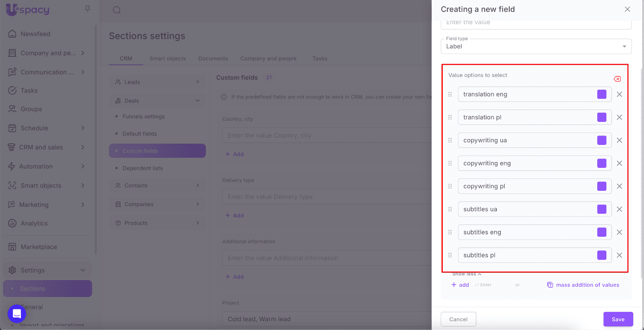Click the pin sidebar icon

coord(87,9)
